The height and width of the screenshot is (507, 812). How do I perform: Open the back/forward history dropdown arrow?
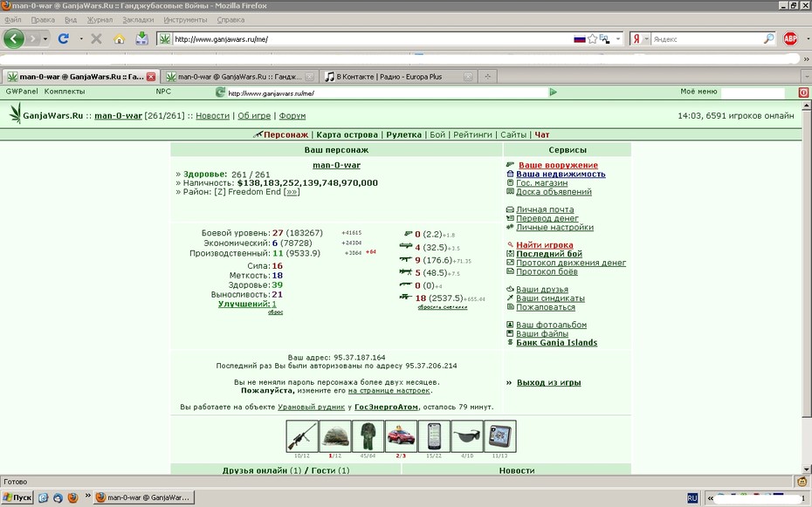tap(45, 38)
